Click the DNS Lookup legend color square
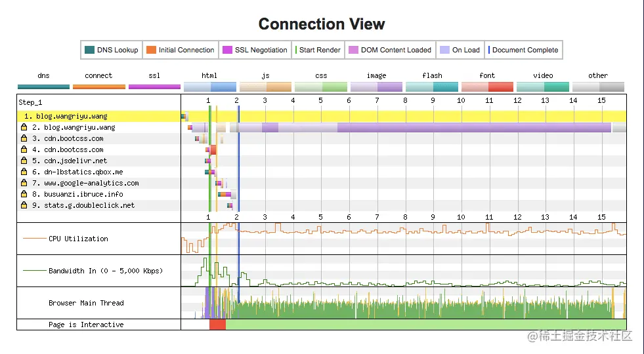The width and height of the screenshot is (644, 354). coord(89,50)
